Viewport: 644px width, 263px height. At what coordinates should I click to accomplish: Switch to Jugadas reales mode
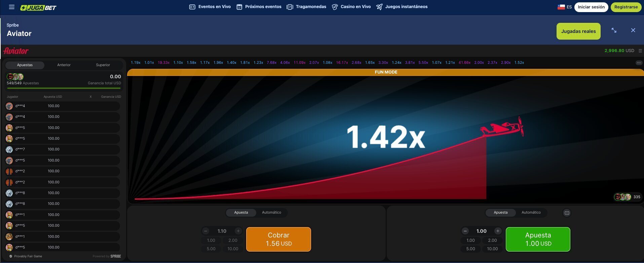pyautogui.click(x=578, y=31)
